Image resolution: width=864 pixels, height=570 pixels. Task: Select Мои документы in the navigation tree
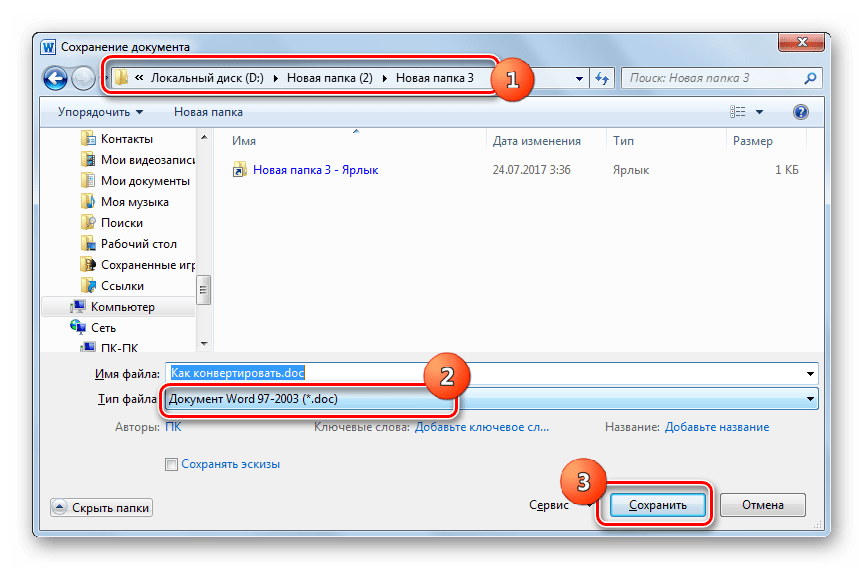click(145, 181)
